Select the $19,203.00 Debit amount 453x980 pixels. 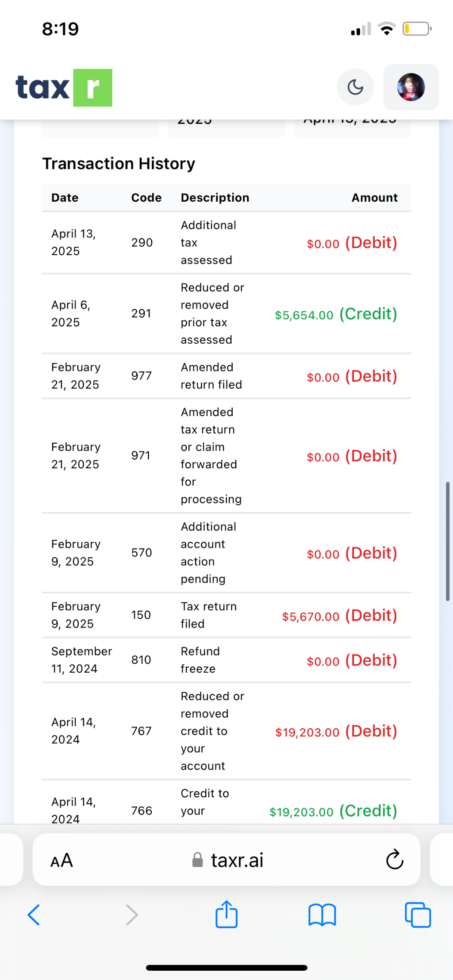336,731
